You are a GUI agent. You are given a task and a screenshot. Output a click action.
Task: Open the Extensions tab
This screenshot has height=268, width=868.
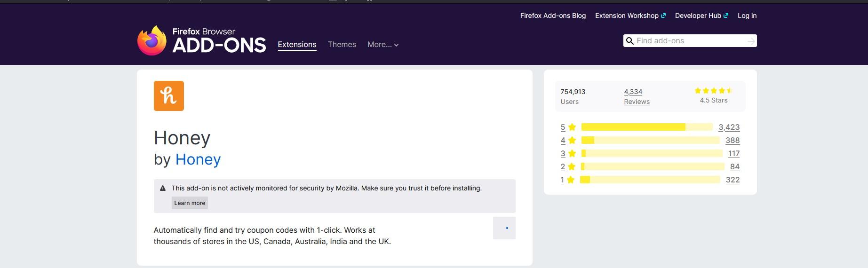click(x=297, y=44)
